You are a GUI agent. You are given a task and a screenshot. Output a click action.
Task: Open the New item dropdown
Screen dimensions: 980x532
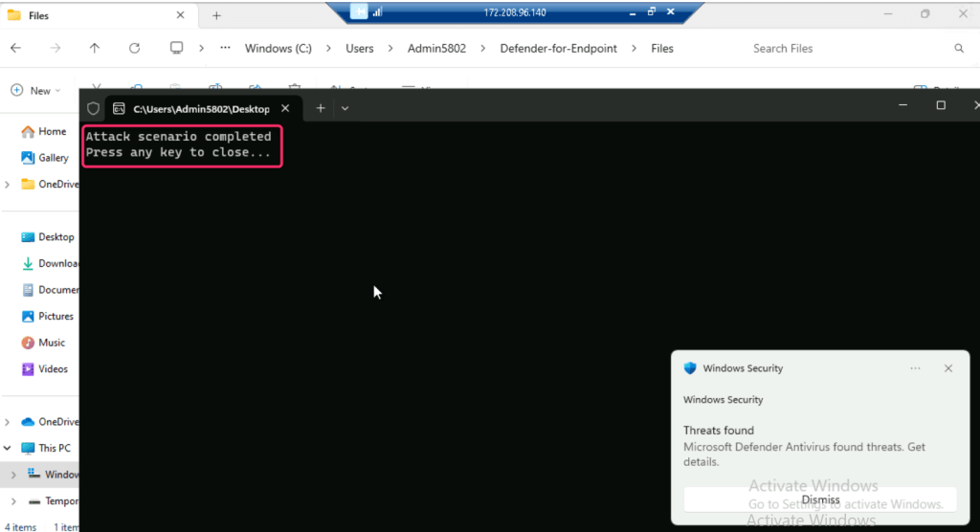[x=33, y=91]
